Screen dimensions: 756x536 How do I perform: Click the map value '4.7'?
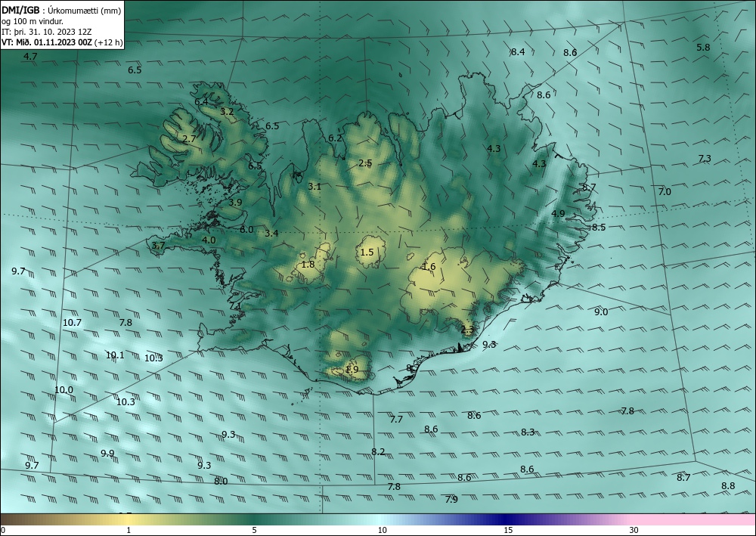[x=30, y=57]
